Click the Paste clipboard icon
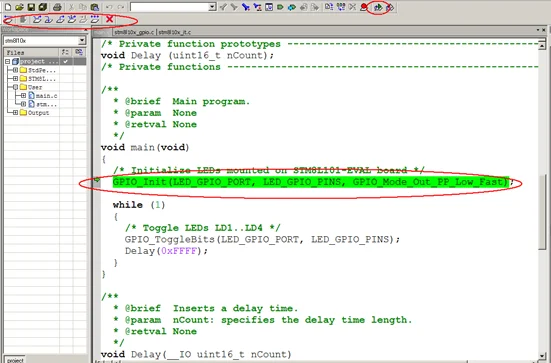Image resolution: width=551 pixels, height=363 pixels. (95, 7)
